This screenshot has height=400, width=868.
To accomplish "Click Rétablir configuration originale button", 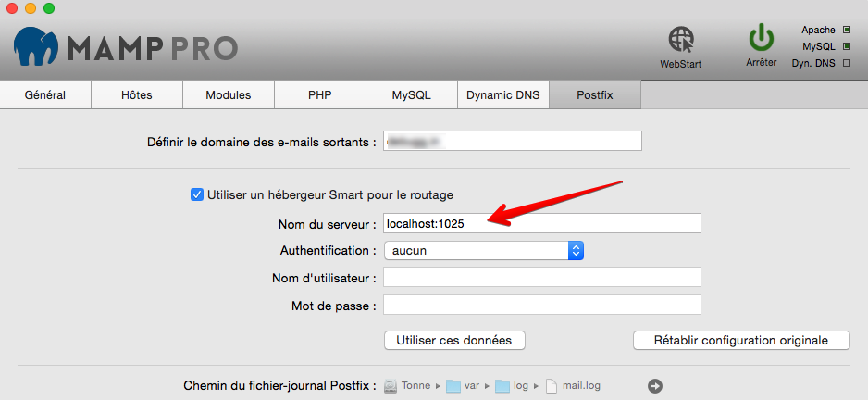I will click(741, 340).
